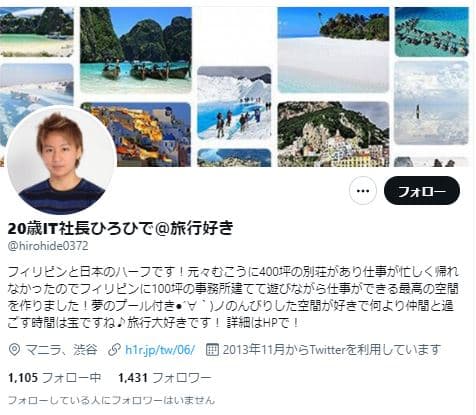Open the h1r.jp/tw/06/ profile link

pyautogui.click(x=160, y=350)
